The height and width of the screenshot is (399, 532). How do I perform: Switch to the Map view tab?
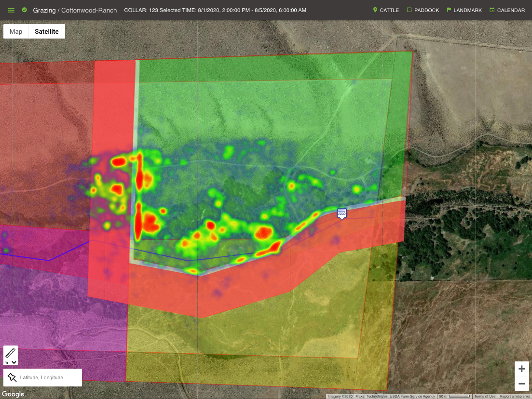15,31
